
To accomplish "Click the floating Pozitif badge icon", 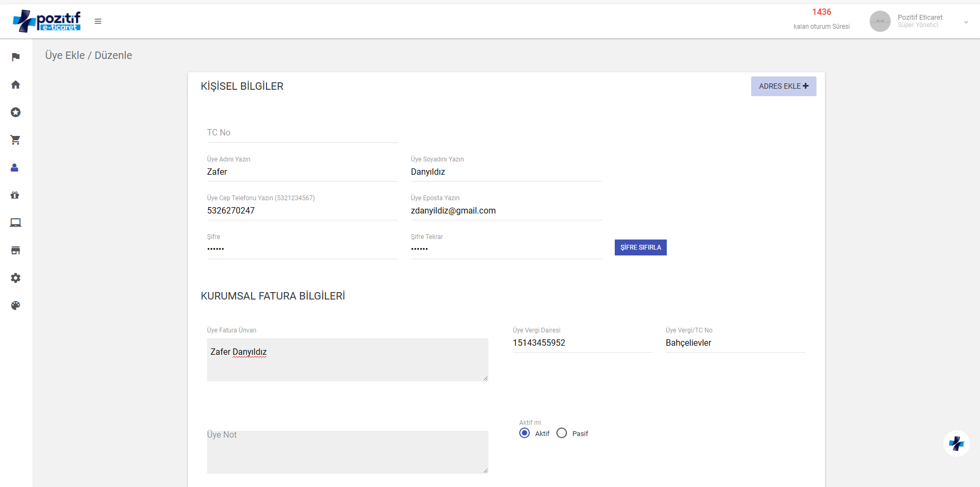I will click(x=956, y=443).
